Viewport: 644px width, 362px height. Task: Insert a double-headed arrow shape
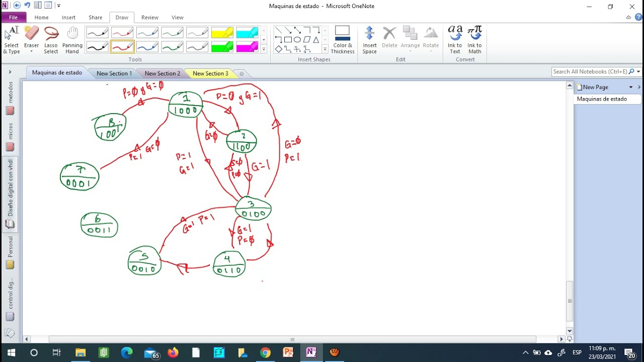point(297,30)
